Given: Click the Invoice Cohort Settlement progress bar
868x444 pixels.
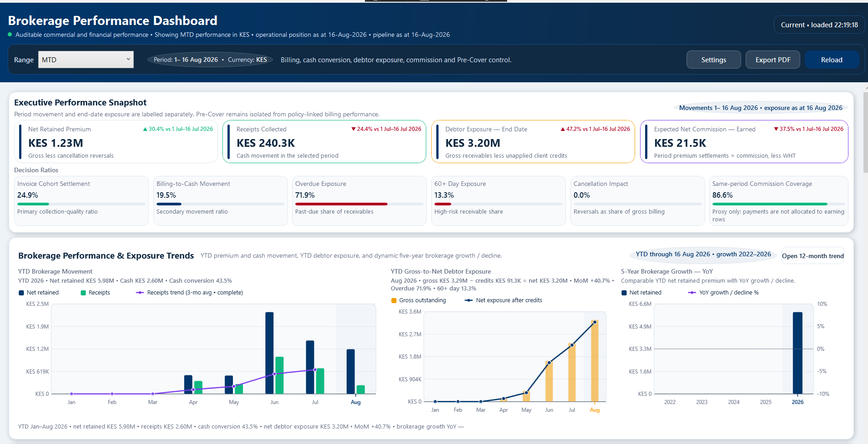Looking at the screenshot, I should (81, 204).
